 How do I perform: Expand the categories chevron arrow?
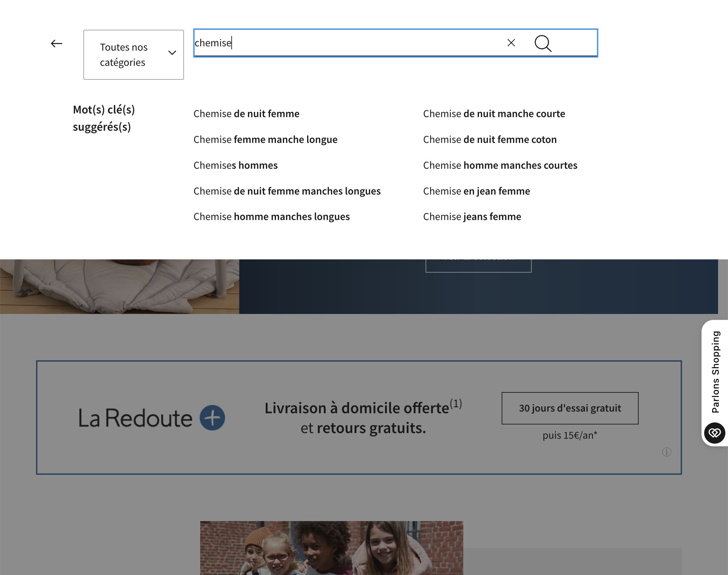(x=172, y=53)
